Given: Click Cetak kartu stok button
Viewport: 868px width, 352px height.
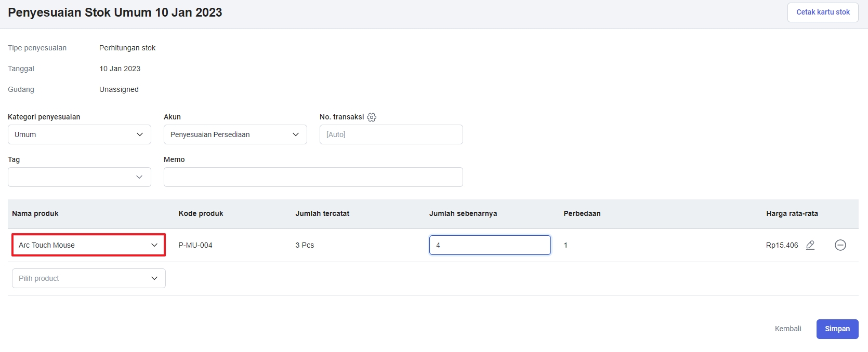Looking at the screenshot, I should (x=823, y=12).
